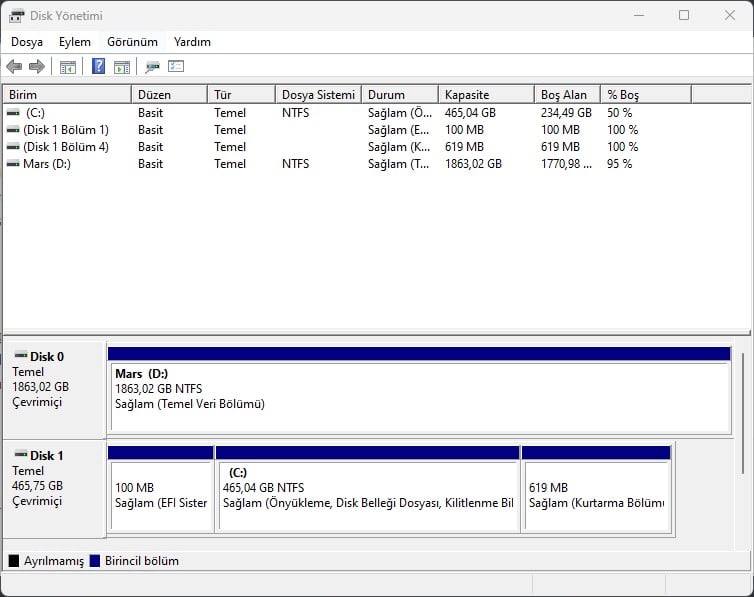Open Help with the question mark icon
The image size is (754, 597).
[x=98, y=66]
